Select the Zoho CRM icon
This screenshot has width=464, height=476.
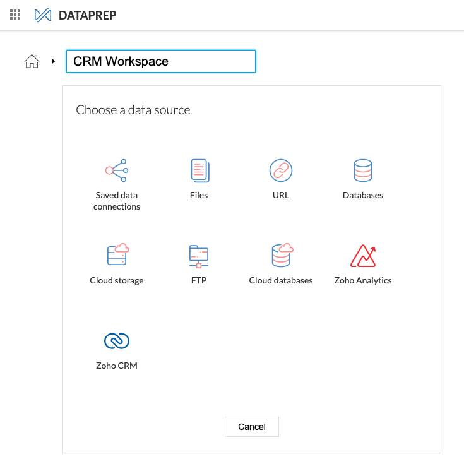pyautogui.click(x=117, y=341)
